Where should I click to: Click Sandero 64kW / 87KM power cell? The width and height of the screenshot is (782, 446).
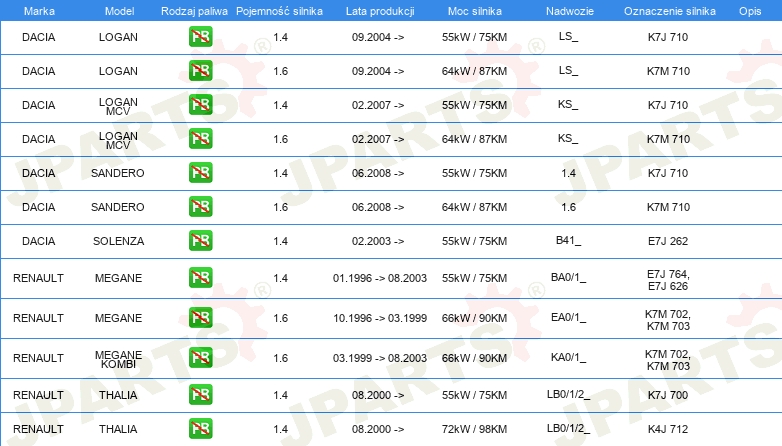coord(474,207)
